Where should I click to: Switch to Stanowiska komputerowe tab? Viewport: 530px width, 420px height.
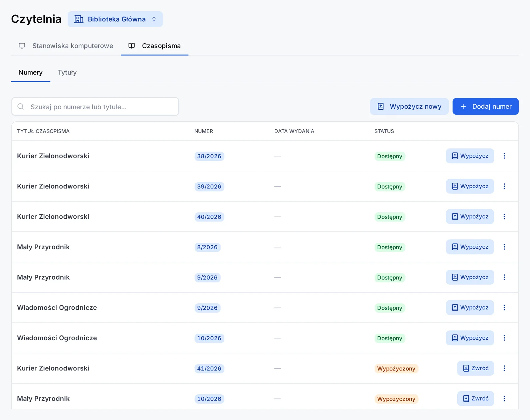[66, 46]
